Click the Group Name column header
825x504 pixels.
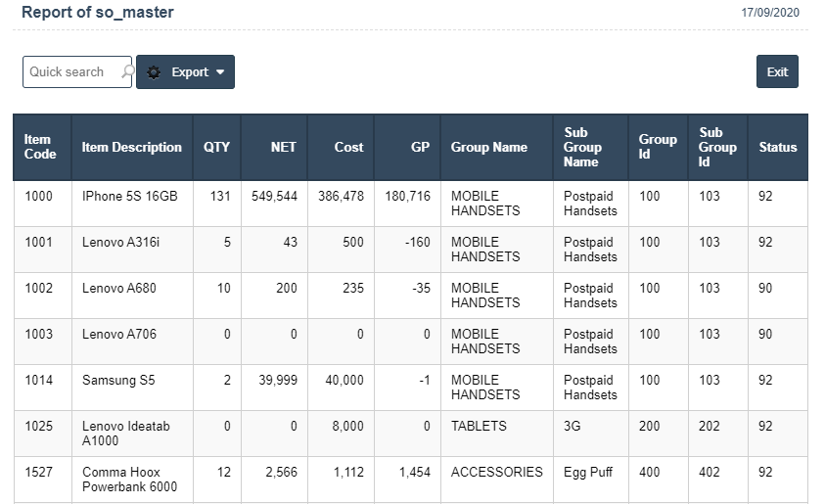click(488, 147)
